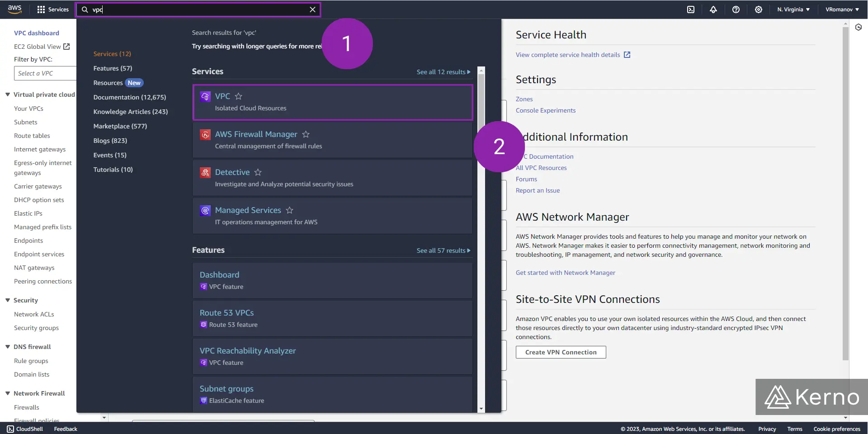This screenshot has height=434, width=868.
Task: Click the Managed Services icon
Action: pyautogui.click(x=205, y=210)
